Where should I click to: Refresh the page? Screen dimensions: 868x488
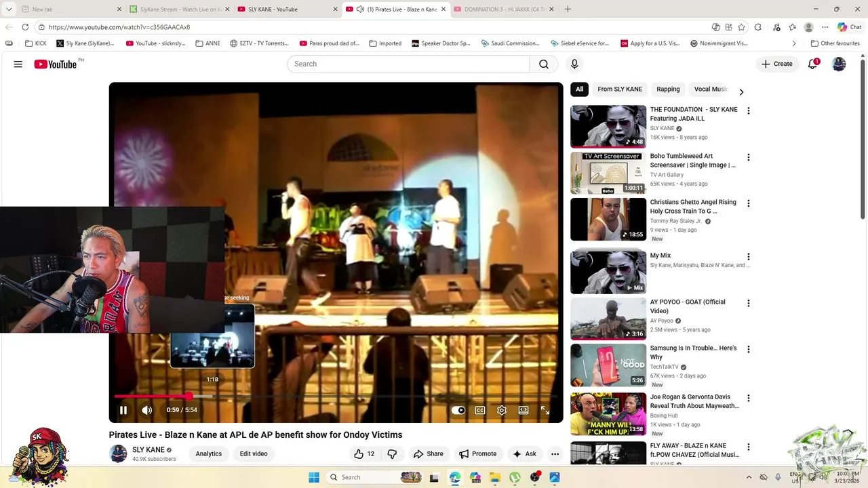25,27
